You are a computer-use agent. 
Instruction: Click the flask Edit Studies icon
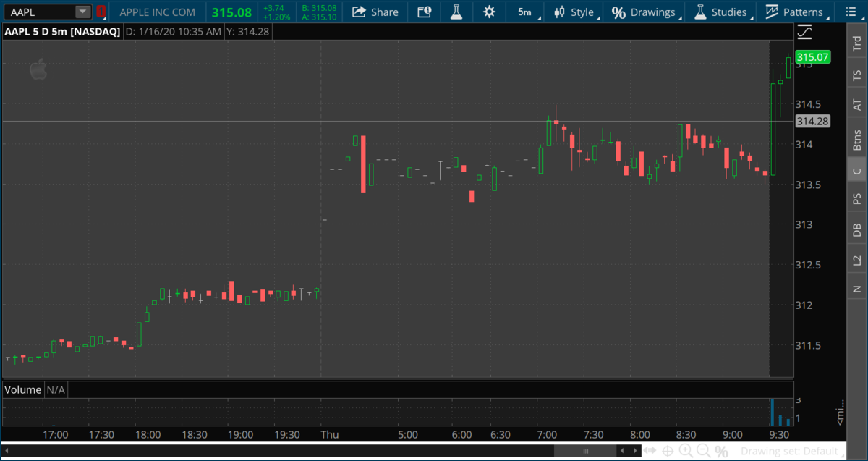click(x=456, y=12)
